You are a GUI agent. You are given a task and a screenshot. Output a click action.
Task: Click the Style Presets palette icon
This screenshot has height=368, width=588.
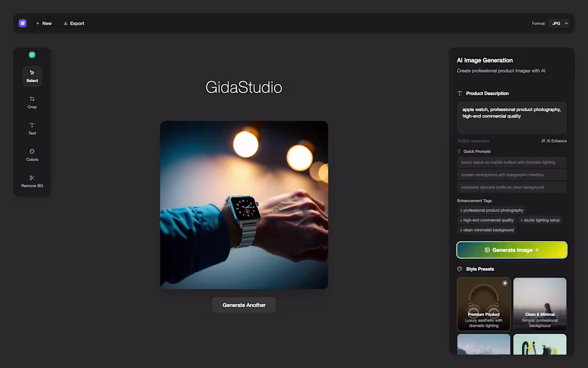point(460,269)
